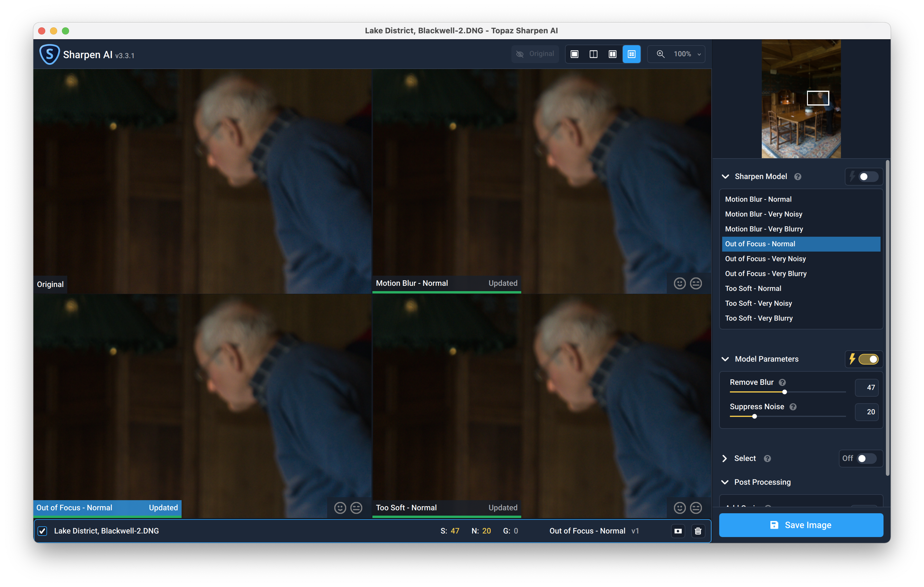The height and width of the screenshot is (587, 924).
Task: Choose the side-by-side view icon
Action: [x=612, y=54]
